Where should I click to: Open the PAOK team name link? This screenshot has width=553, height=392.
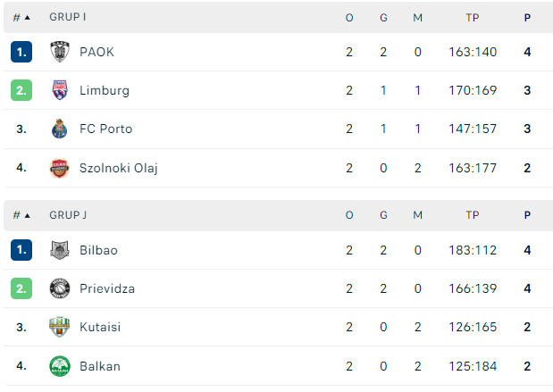(x=96, y=52)
